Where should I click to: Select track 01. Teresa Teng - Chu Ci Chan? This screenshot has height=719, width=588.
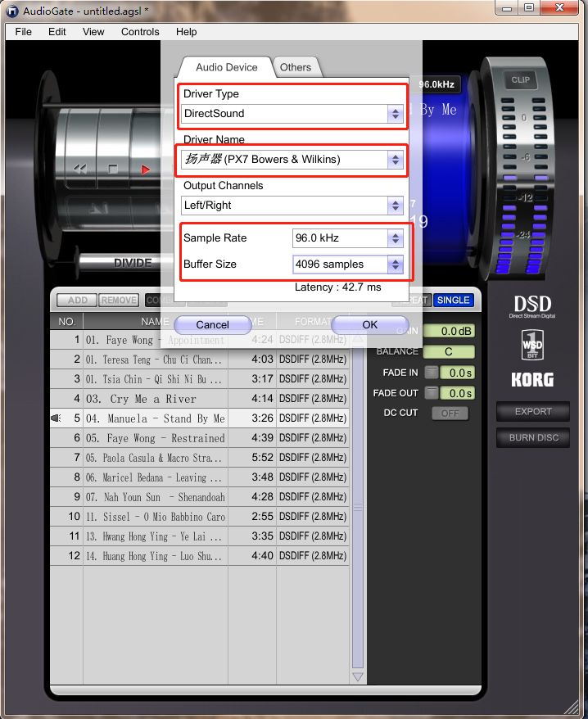coord(200,359)
